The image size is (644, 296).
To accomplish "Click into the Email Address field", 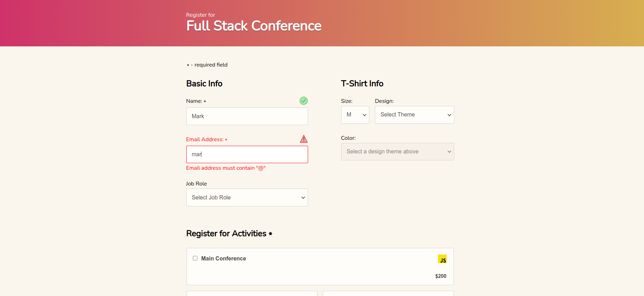I will tap(247, 154).
